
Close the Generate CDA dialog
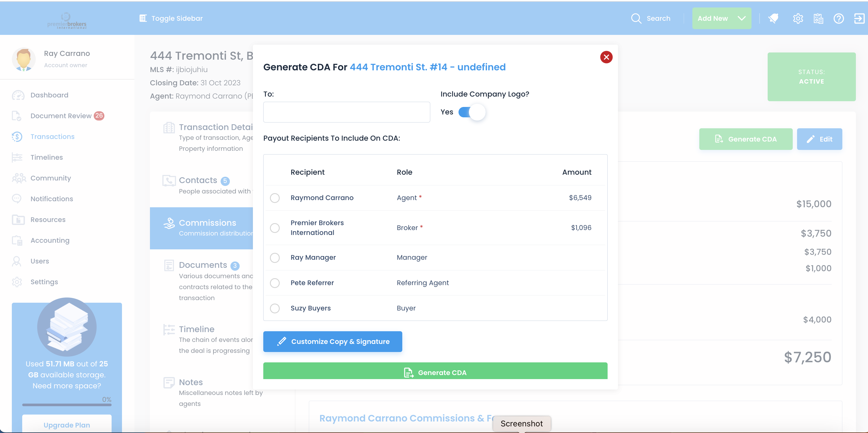point(606,57)
